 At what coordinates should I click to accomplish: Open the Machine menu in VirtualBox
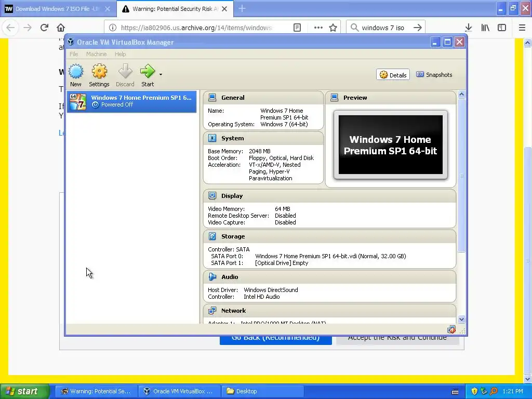pyautogui.click(x=96, y=54)
